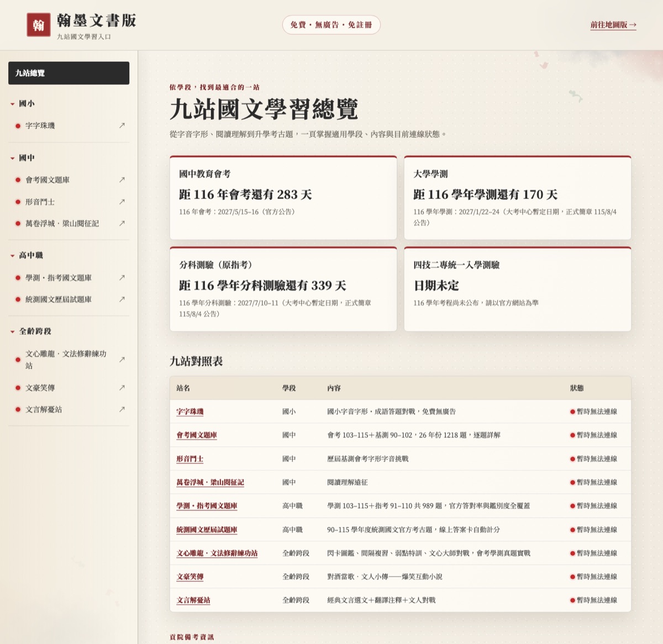This screenshot has width=663, height=644.
Task: Click the 九站國文學習總覽 page heading
Action: pyautogui.click(x=264, y=109)
